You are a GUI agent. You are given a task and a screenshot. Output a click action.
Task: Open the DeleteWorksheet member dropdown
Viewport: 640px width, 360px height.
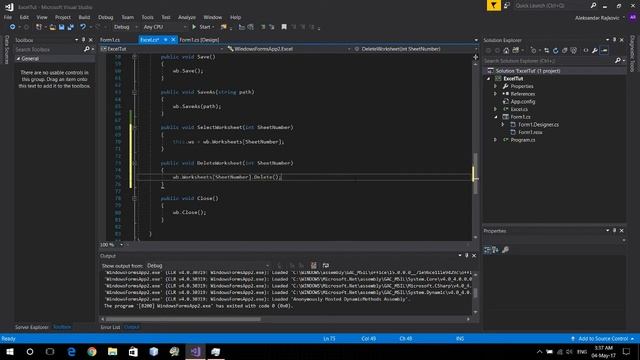413,49
